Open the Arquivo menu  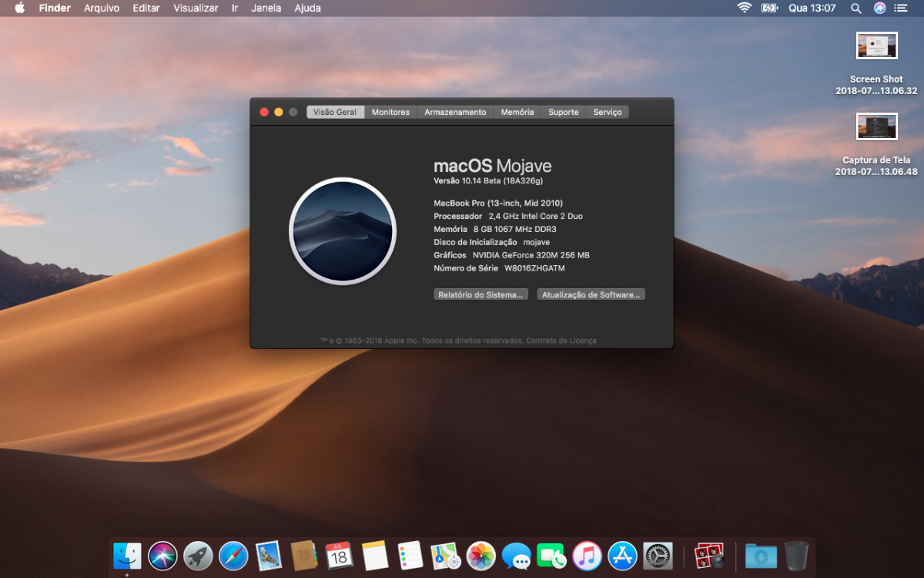102,8
